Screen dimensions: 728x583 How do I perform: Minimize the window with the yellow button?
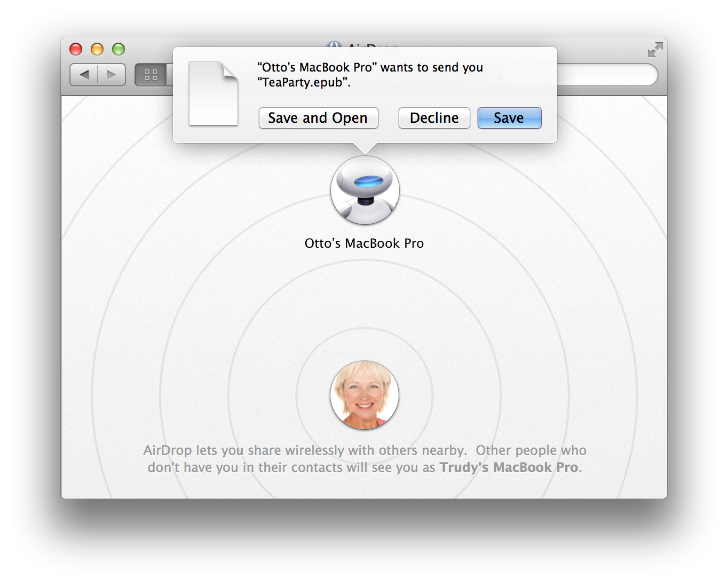[97, 49]
